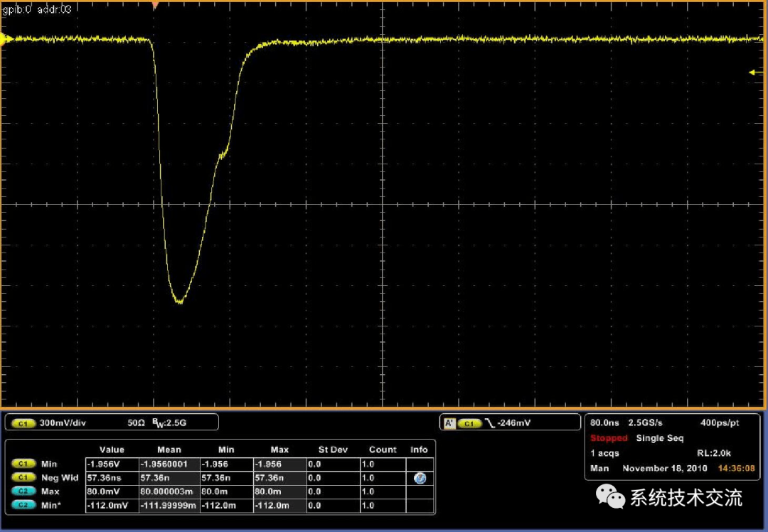Open the Info icon on the Neg Wid row
This screenshot has width=768, height=532.
[420, 478]
